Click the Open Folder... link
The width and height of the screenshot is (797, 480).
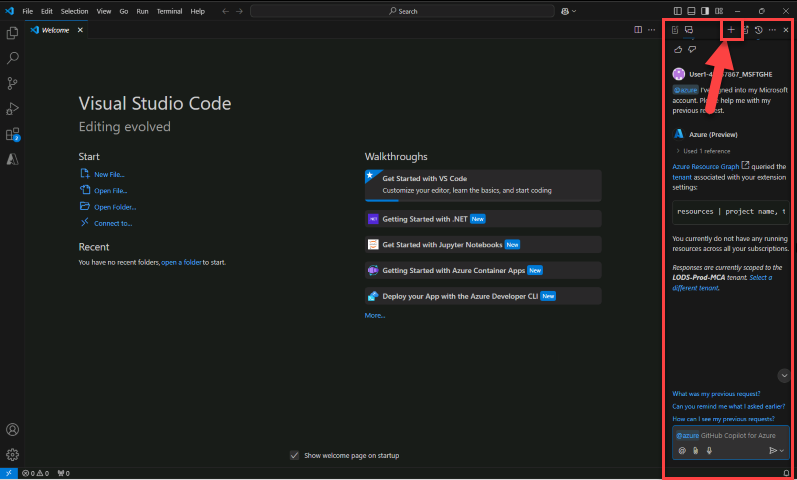click(115, 207)
